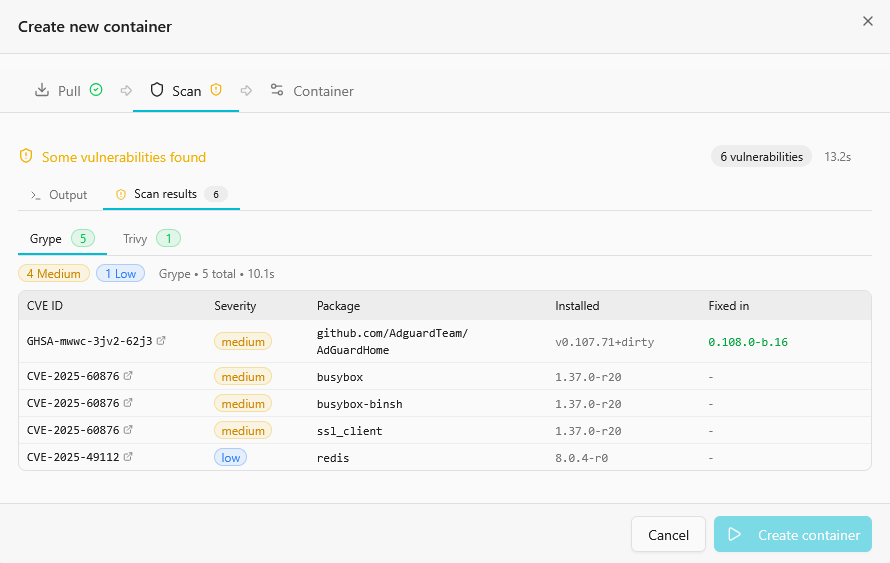Switch to the Output tab
Image resolution: width=890 pixels, height=563 pixels.
tap(59, 195)
